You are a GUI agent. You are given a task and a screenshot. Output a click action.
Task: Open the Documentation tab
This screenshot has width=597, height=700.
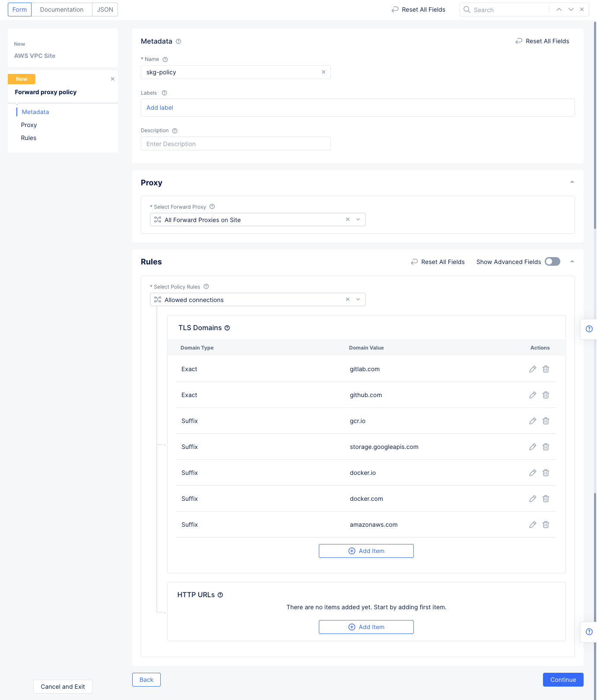(x=62, y=10)
